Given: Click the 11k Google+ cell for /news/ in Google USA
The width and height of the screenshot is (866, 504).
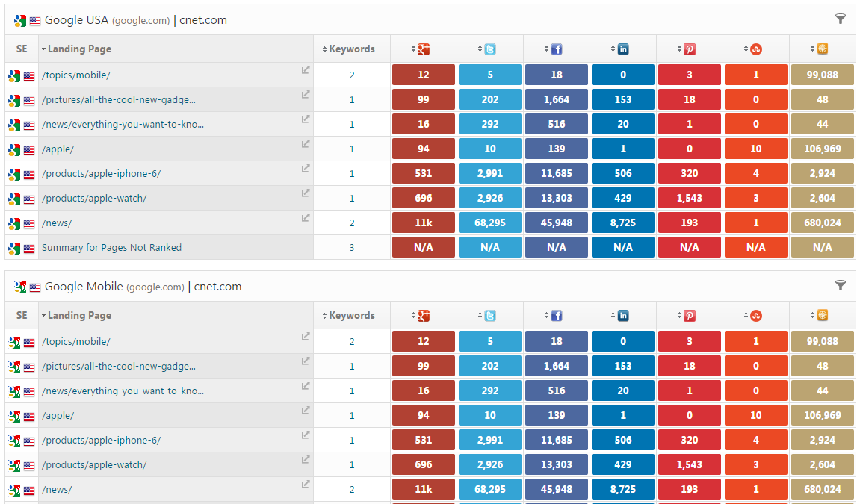Looking at the screenshot, I should (423, 223).
